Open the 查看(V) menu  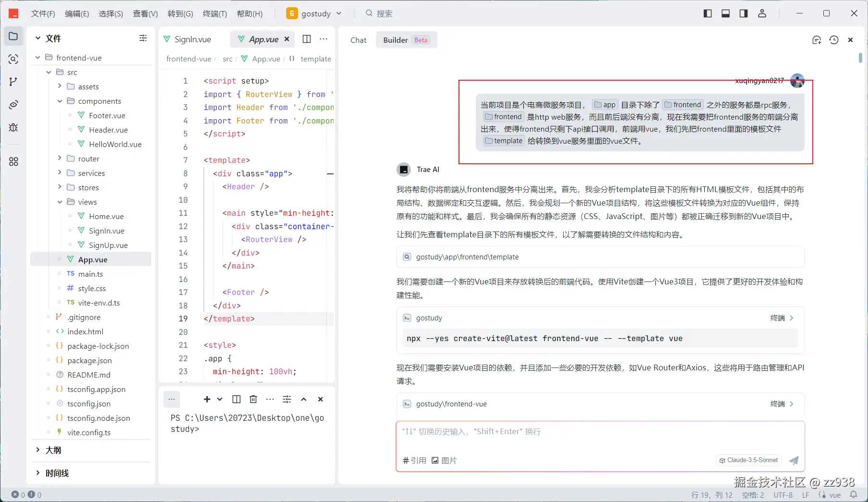145,13
